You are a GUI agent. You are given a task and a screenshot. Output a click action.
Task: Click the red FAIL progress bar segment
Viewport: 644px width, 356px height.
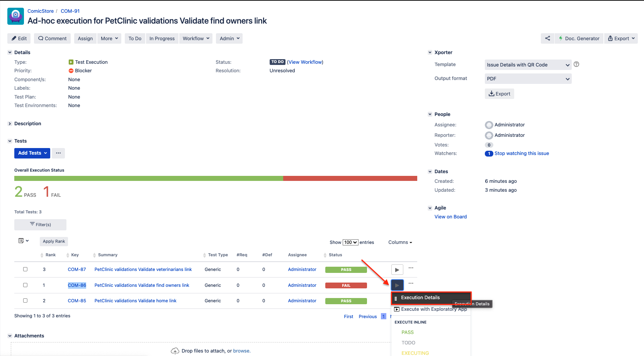(x=350, y=179)
